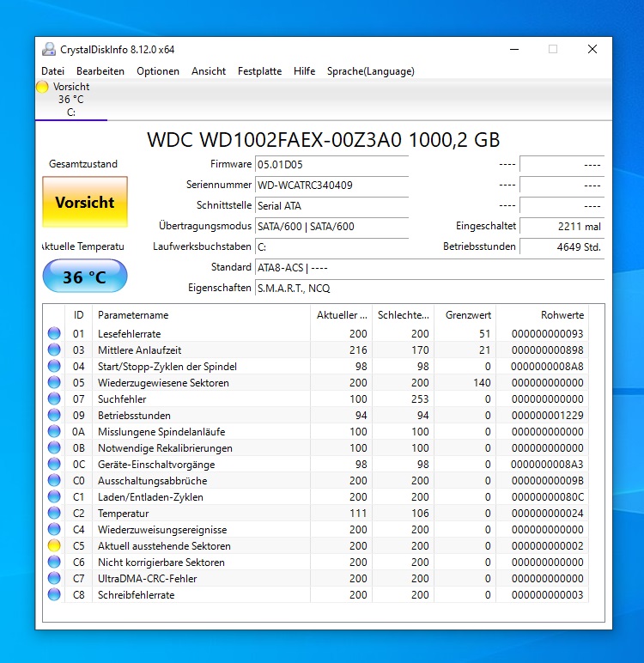Click the blue status orb for Suchfehler
The image size is (644, 663).
54,398
